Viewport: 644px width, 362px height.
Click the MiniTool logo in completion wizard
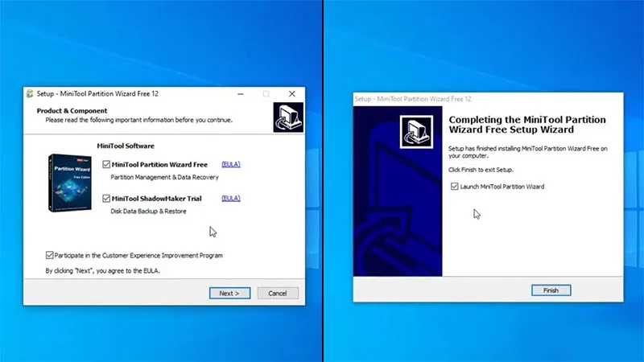tap(416, 132)
